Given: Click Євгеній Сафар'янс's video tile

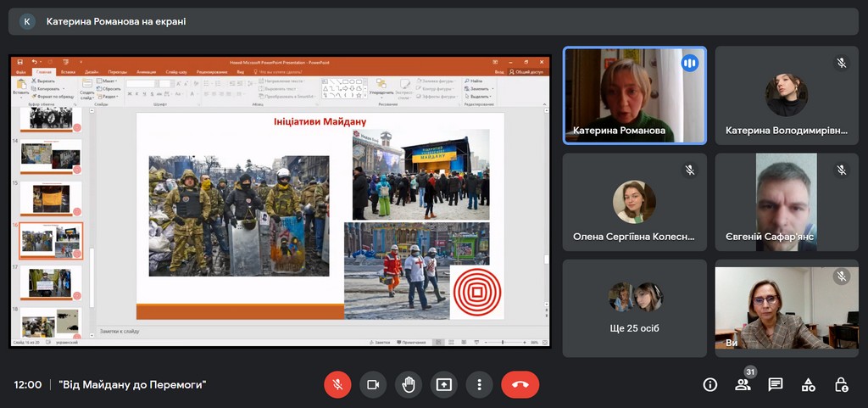Looking at the screenshot, I should pyautogui.click(x=786, y=202).
